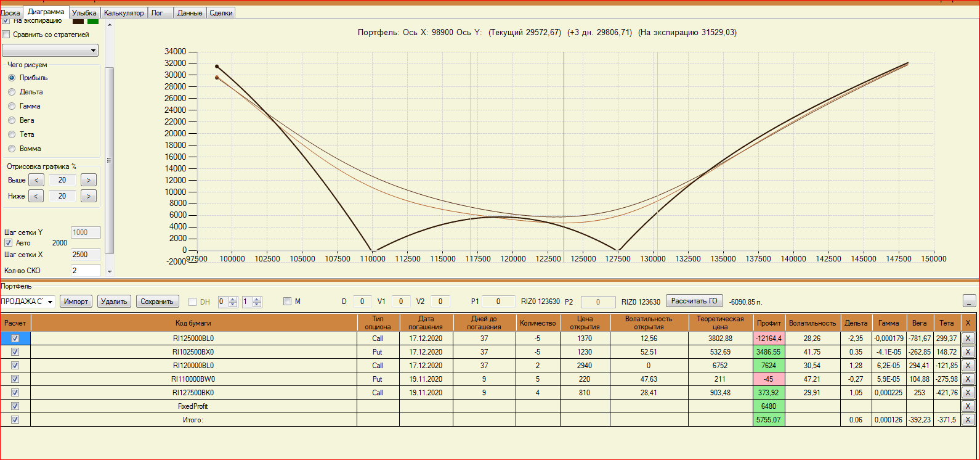Uncheck Расчет for row RI125000BL0
Screen dimensions: 980x460
click(x=15, y=339)
